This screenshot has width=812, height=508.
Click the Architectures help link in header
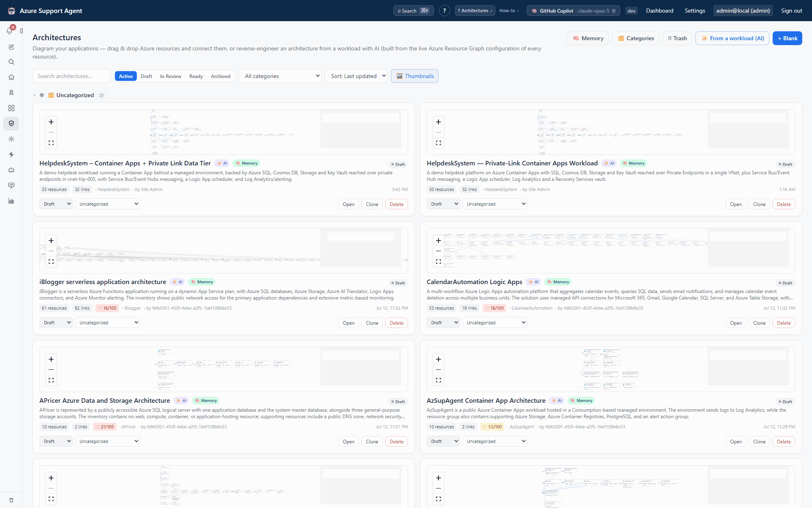tap(475, 11)
